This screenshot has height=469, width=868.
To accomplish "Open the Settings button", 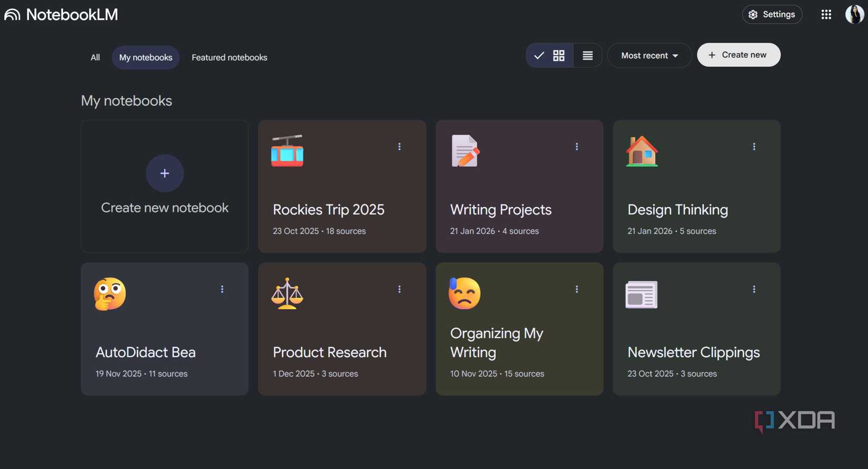I will point(772,14).
